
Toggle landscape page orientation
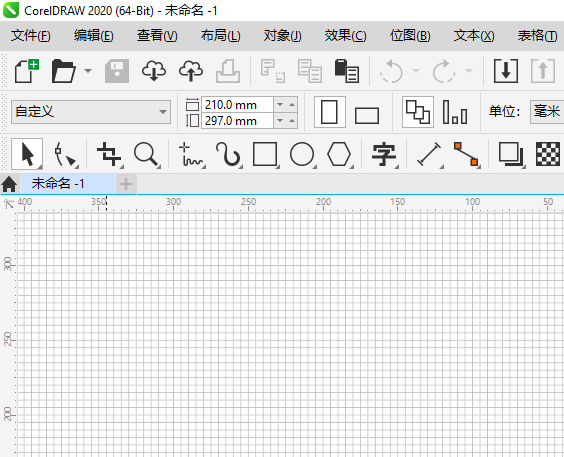click(367, 115)
